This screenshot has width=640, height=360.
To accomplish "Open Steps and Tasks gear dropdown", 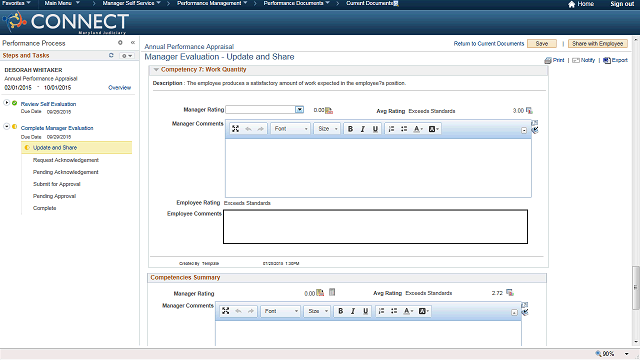I will click(127, 56).
